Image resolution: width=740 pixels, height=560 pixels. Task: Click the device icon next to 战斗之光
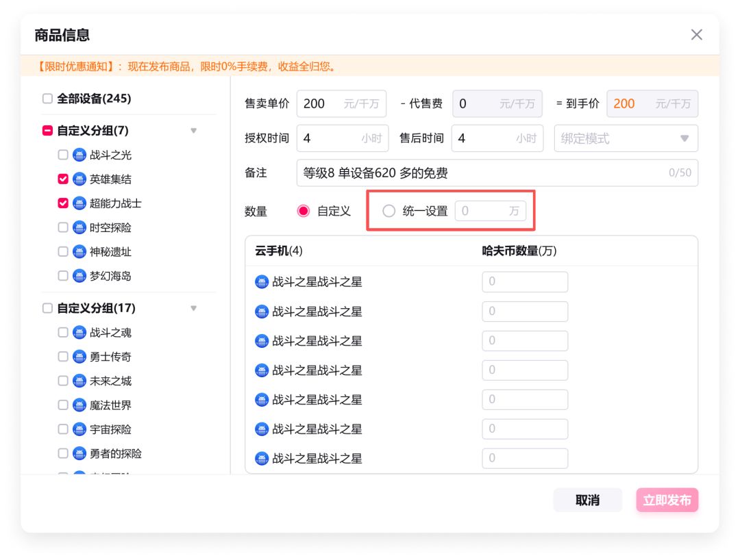coord(79,155)
